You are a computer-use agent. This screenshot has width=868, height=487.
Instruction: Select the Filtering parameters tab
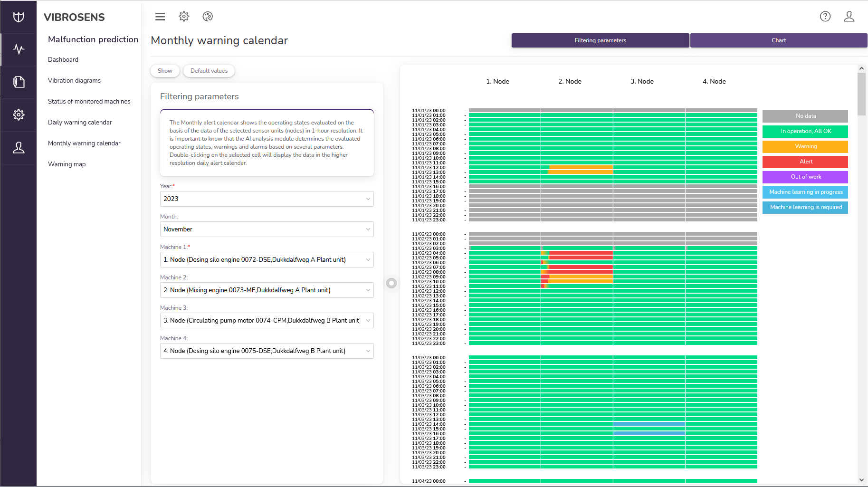(600, 40)
